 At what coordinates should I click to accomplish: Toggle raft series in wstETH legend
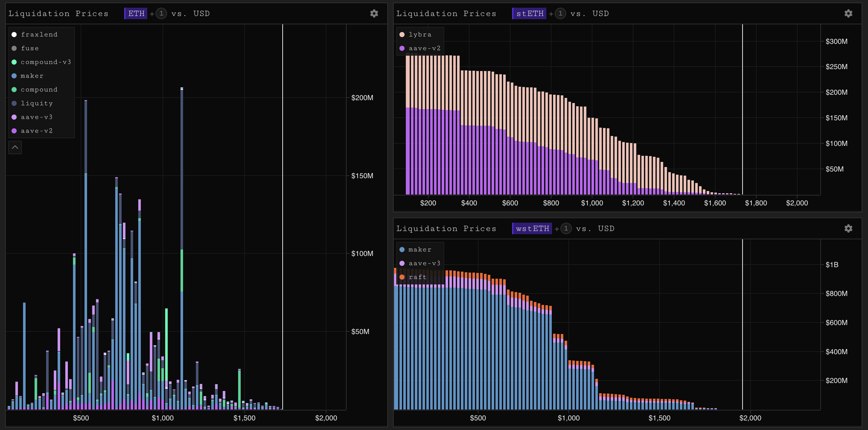413,277
